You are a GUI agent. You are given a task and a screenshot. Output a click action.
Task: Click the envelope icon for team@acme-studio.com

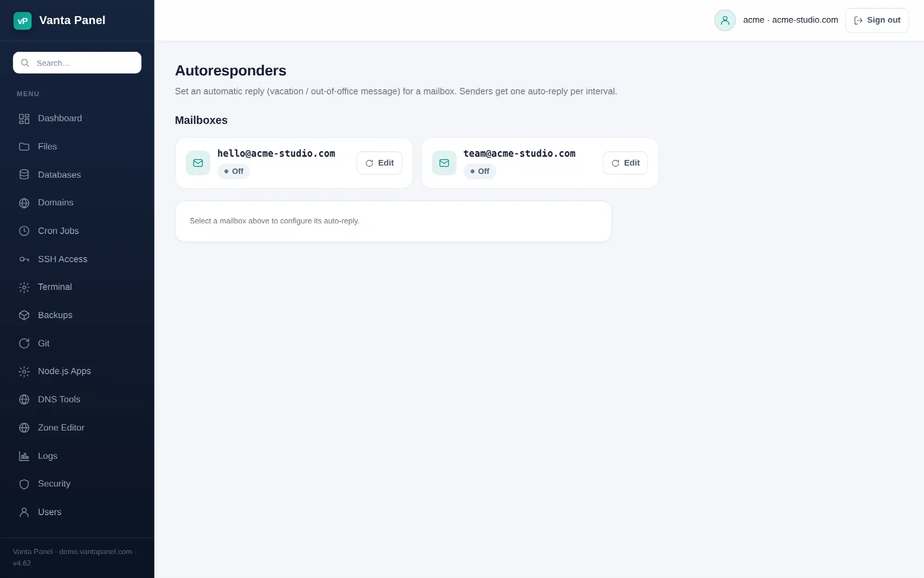pos(444,163)
